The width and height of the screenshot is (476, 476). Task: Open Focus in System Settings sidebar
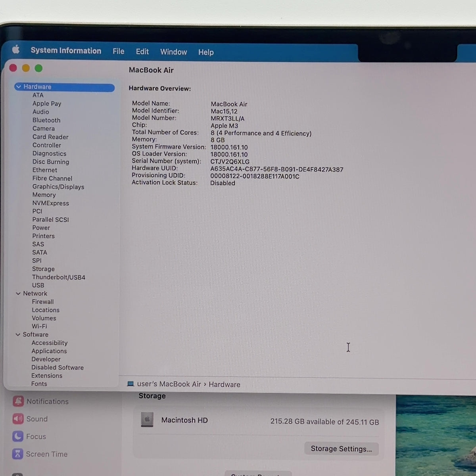[x=29, y=436]
